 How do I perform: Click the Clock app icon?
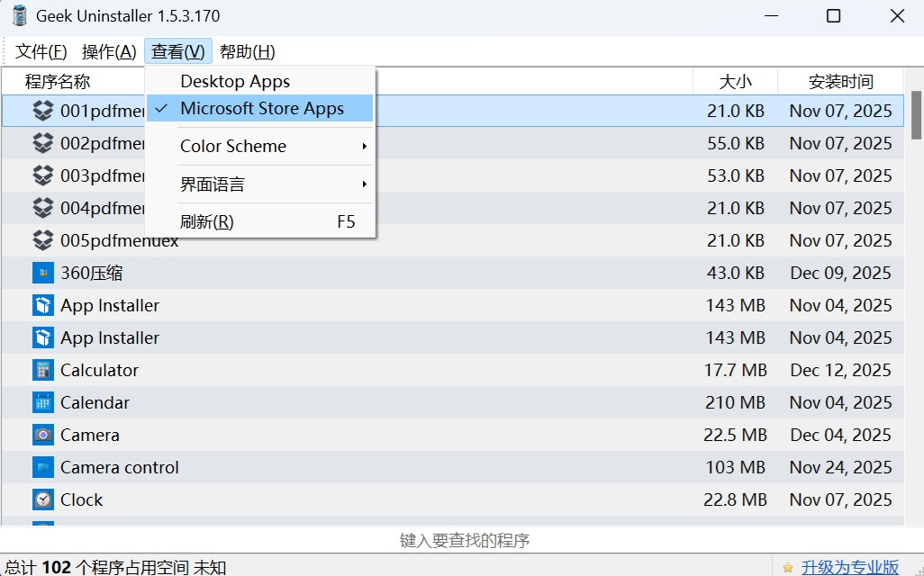42,499
